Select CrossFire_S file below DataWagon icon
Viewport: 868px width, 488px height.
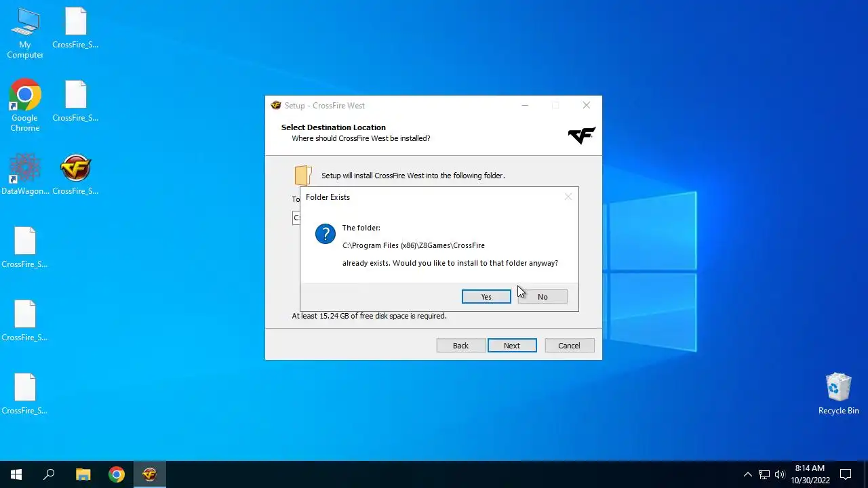pyautogui.click(x=25, y=247)
